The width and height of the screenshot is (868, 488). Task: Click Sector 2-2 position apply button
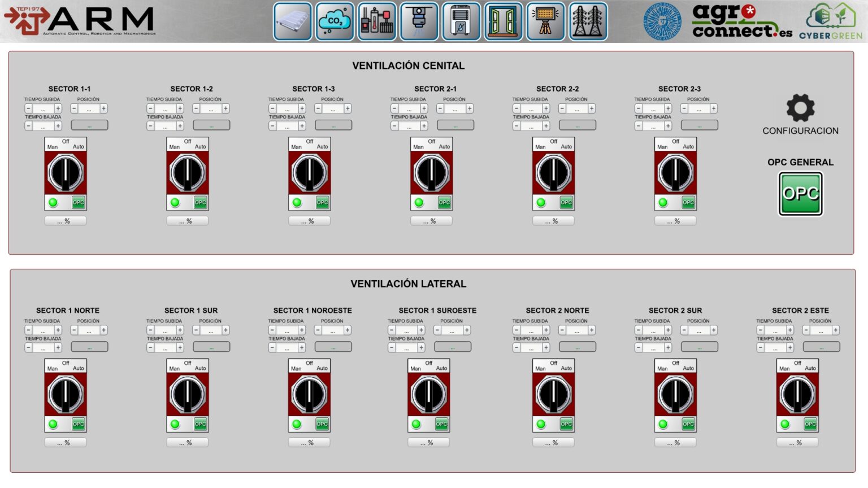(578, 125)
